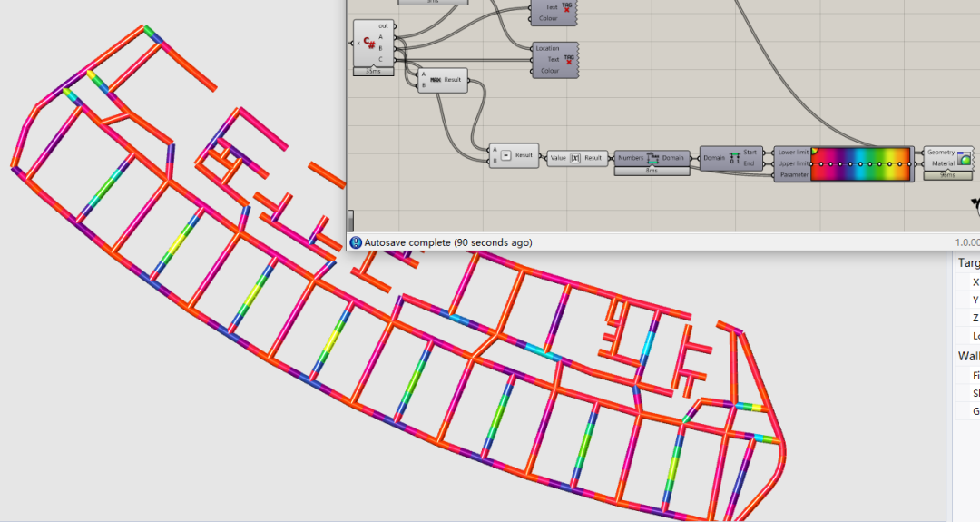The width and height of the screenshot is (980, 522).
Task: Click the 'Numbers' input of Bounds
Action: (x=631, y=158)
